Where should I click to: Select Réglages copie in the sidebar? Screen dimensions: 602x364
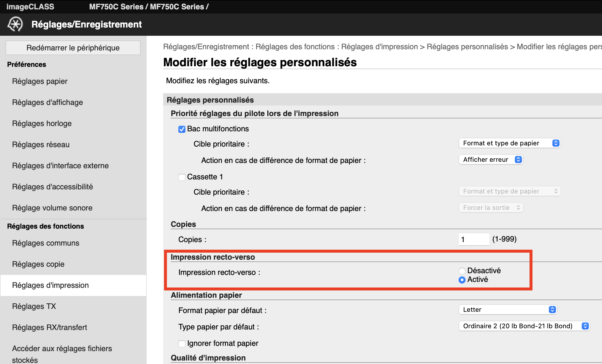38,264
